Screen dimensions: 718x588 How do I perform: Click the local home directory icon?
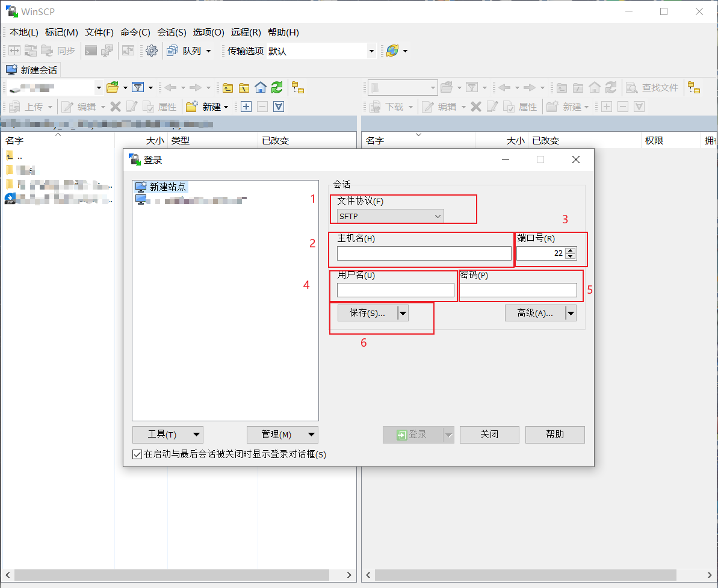261,87
